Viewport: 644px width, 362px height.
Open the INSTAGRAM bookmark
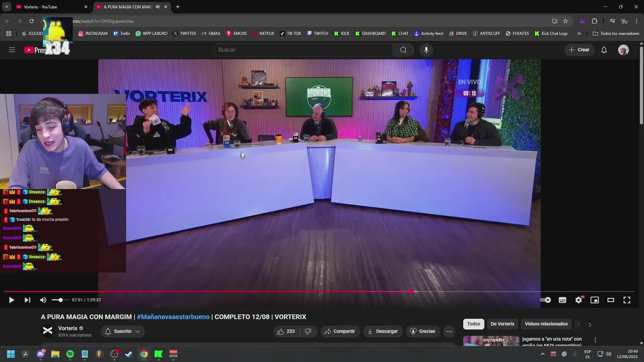[93, 34]
